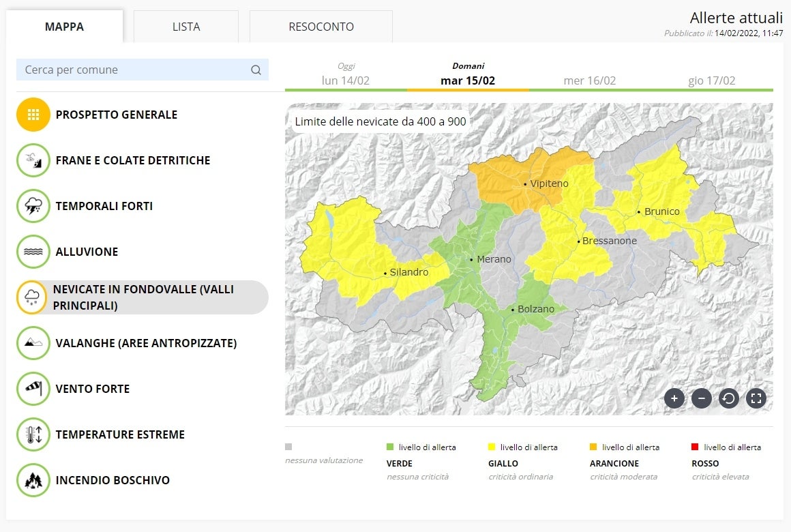This screenshot has width=791, height=532.
Task: View the gio 17/02 forecast
Action: 712,80
